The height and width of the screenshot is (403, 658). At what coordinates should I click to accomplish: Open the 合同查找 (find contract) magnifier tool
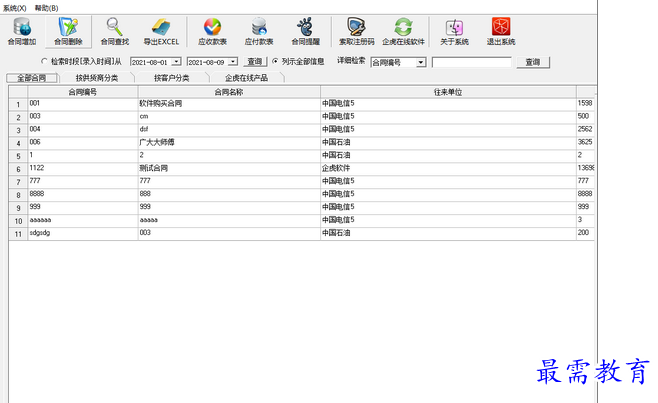(x=115, y=31)
